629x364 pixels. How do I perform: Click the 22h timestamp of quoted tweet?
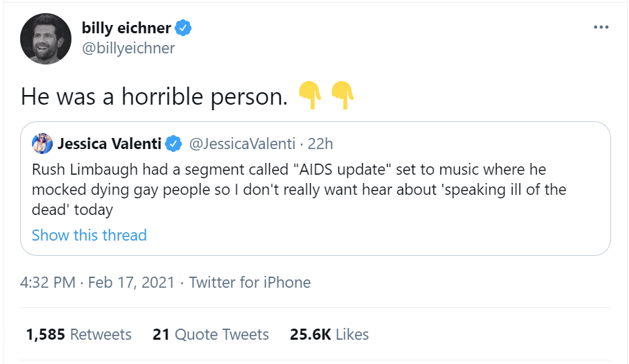[320, 144]
